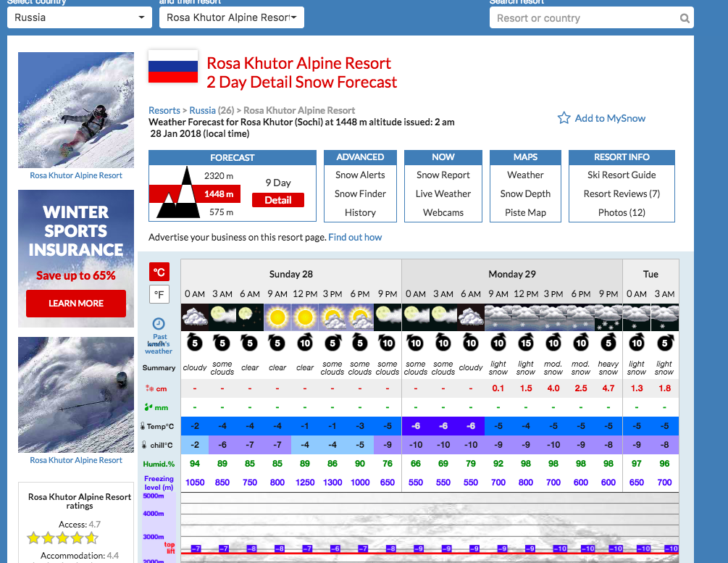Click the snowboarder photo thumbnail
The height and width of the screenshot is (563, 728).
[x=76, y=110]
